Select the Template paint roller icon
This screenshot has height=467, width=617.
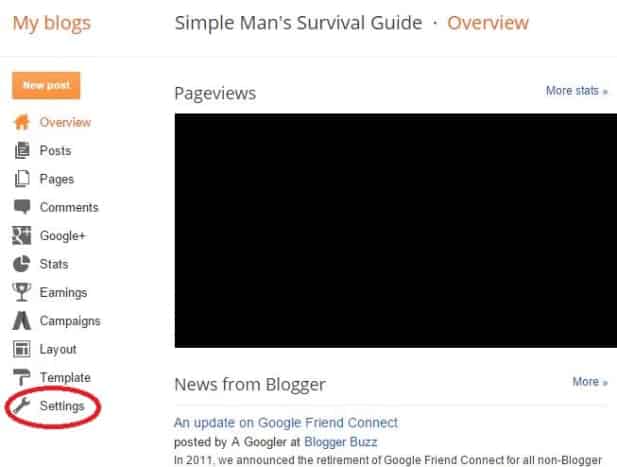pos(22,377)
